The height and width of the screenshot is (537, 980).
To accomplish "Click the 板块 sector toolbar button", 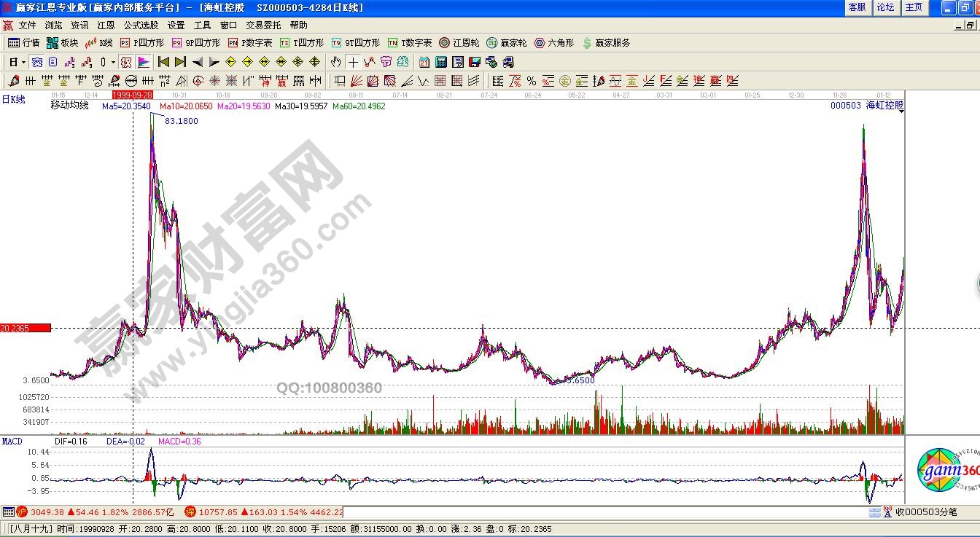I will 62,43.
